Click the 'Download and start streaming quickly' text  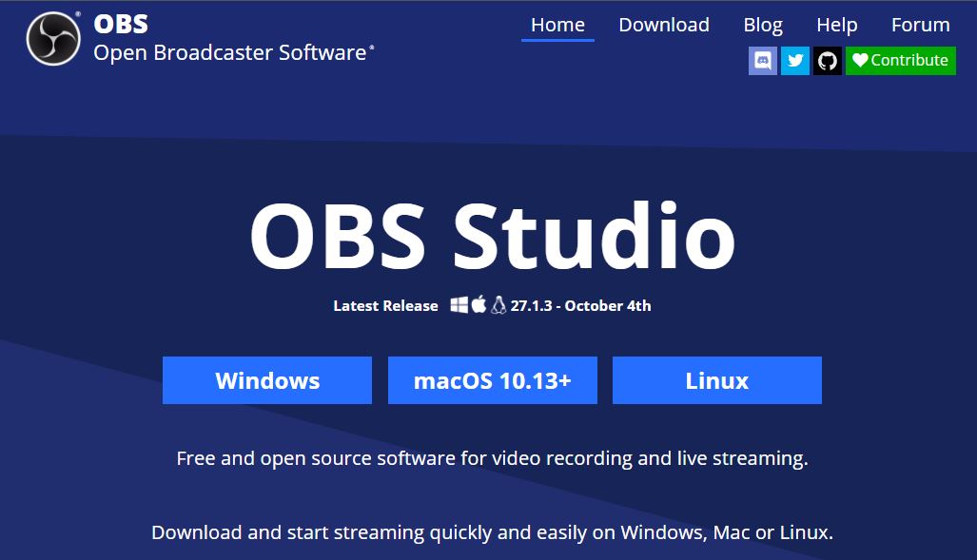[x=492, y=532]
